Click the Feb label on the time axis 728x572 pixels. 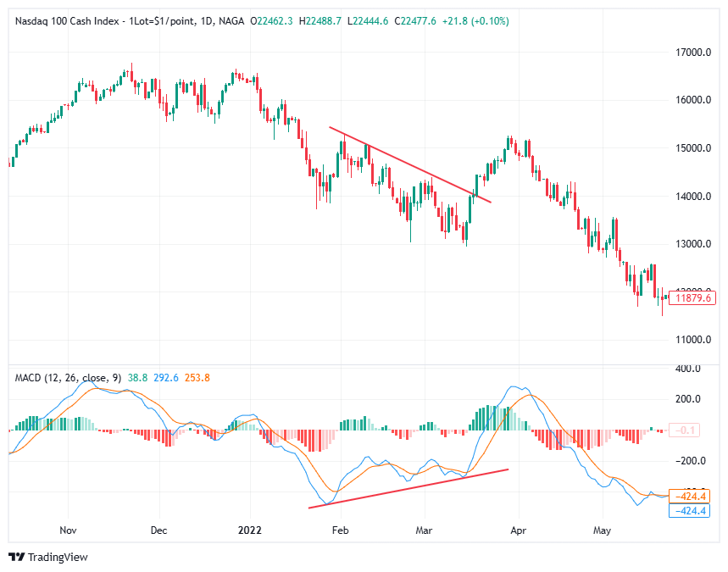(x=340, y=530)
